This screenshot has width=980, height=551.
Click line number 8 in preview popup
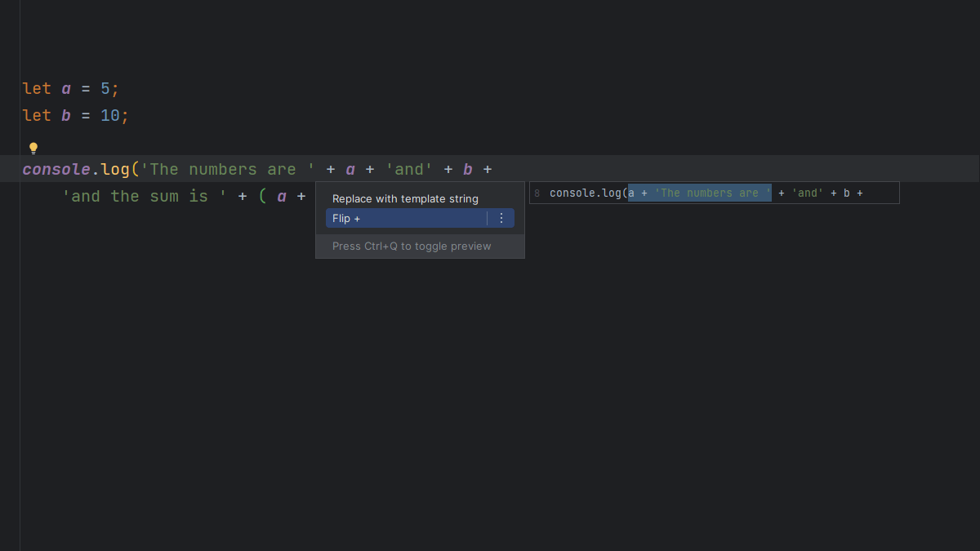(x=537, y=193)
